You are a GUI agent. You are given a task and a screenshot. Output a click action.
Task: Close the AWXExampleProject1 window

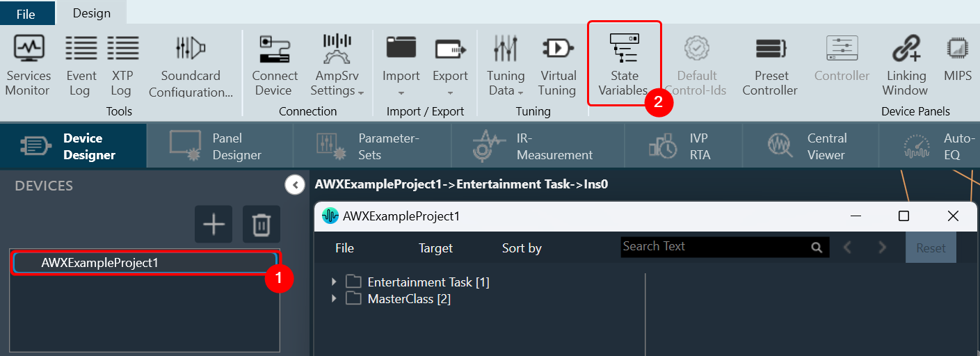click(x=953, y=216)
